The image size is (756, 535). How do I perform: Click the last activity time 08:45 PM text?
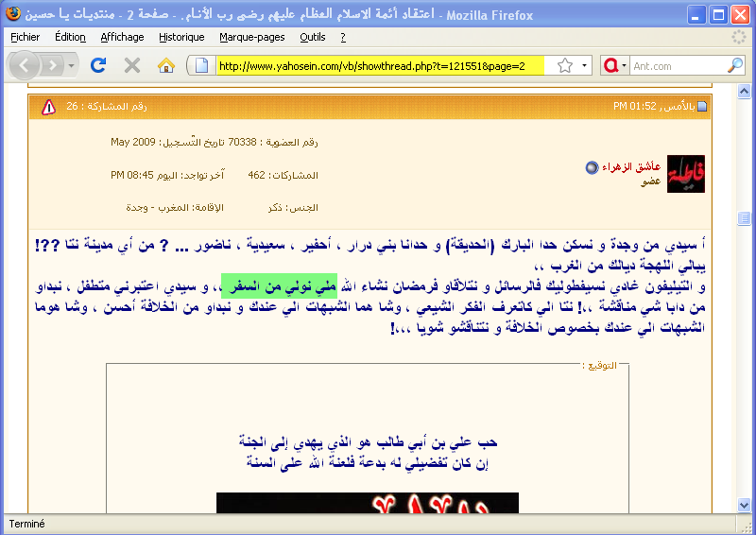[132, 175]
